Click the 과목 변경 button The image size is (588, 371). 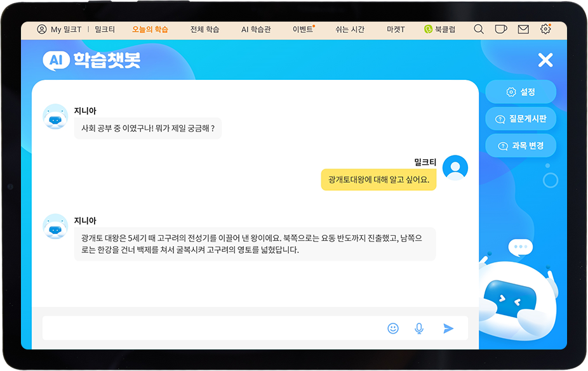click(x=521, y=146)
